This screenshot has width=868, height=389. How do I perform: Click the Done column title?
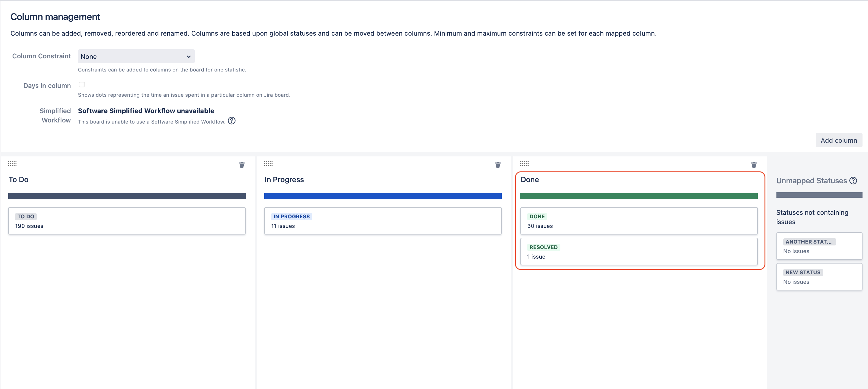tap(529, 180)
